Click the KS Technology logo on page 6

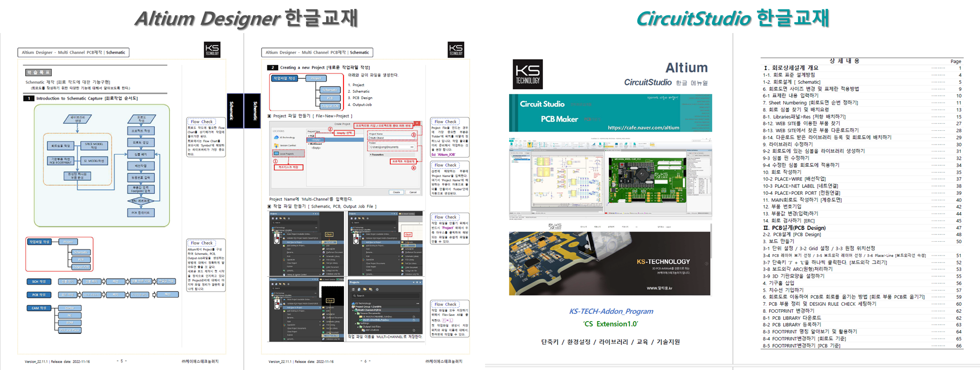[x=456, y=50]
